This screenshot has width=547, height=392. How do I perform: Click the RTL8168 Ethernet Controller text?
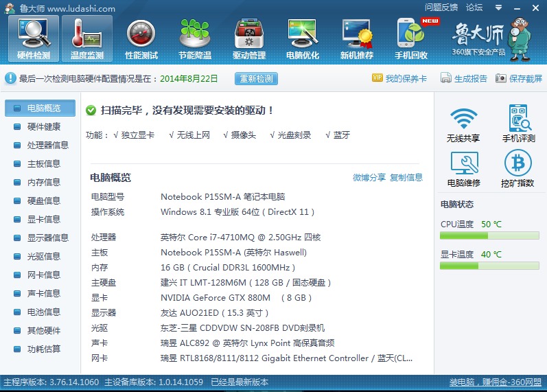point(286,358)
